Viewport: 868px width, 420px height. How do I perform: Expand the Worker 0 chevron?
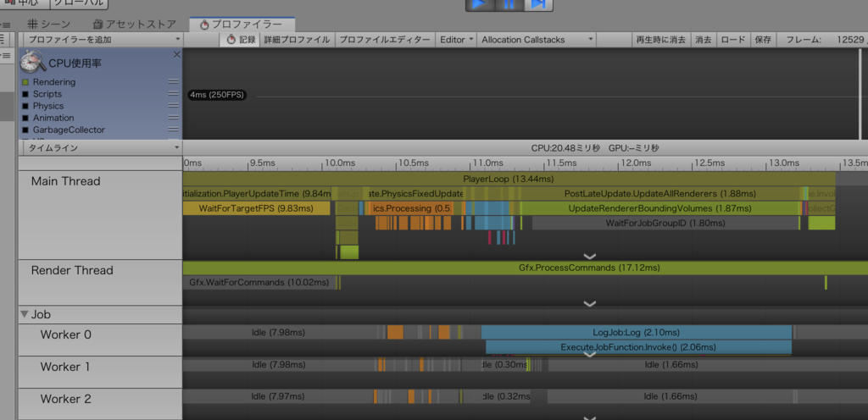pos(590,355)
